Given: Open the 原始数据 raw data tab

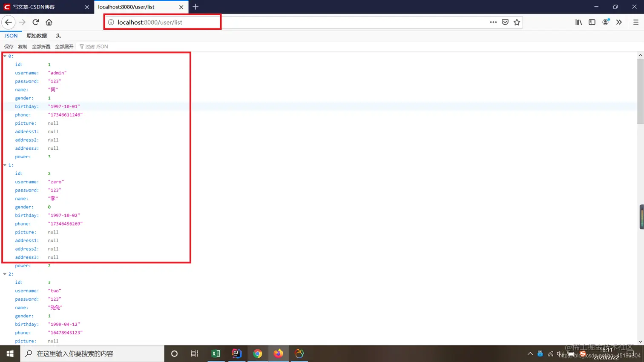Looking at the screenshot, I should pyautogui.click(x=37, y=36).
